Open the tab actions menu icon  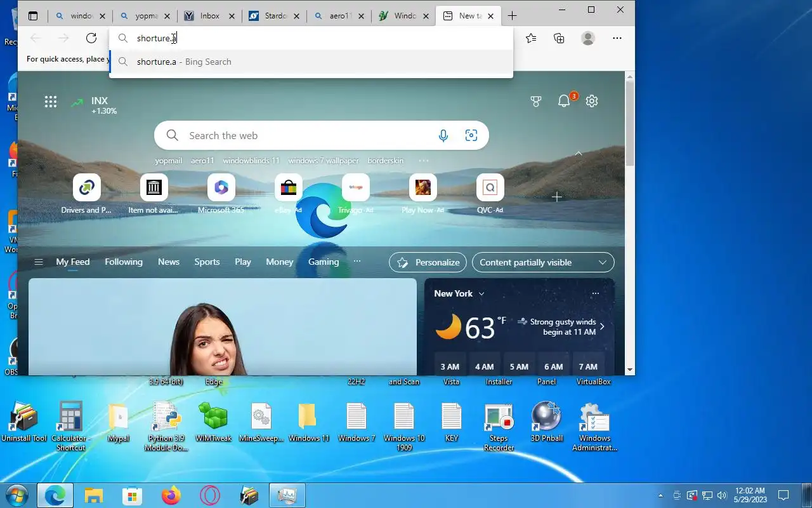coord(33,16)
